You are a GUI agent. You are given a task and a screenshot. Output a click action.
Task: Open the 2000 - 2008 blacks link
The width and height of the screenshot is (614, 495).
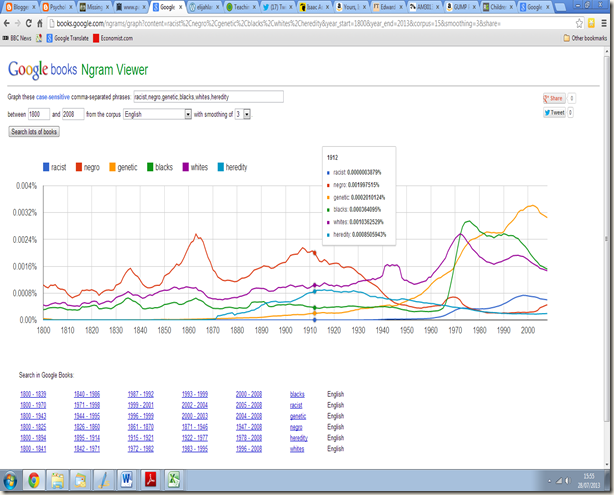click(x=249, y=394)
